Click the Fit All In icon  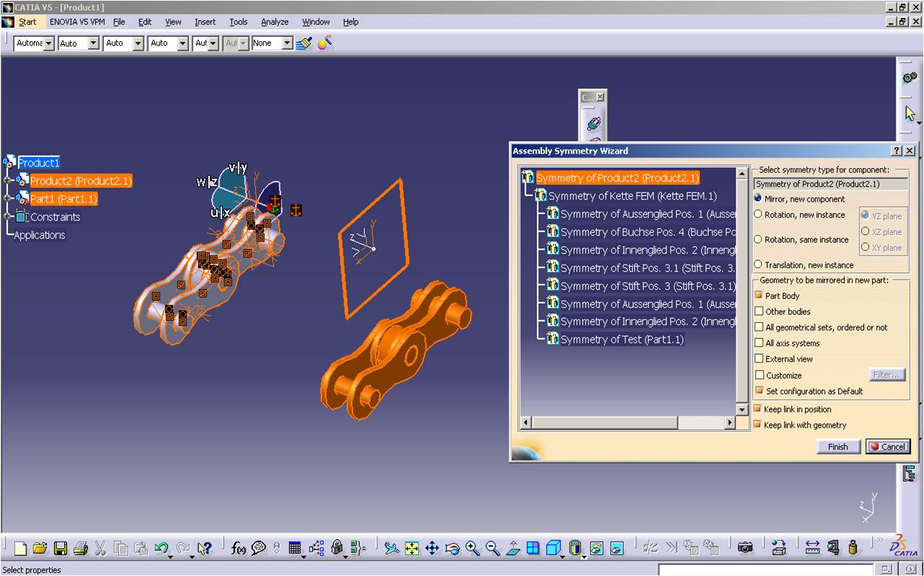[x=412, y=549]
